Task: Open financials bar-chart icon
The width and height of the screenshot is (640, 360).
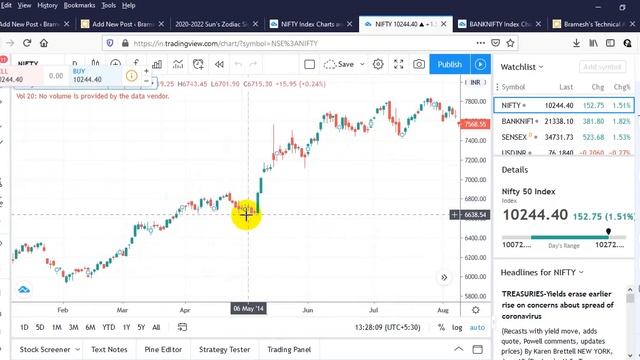Action: coord(157,64)
